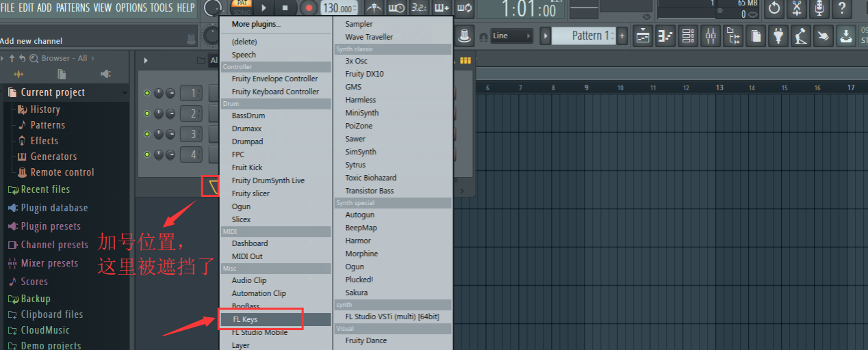Open the Line snap dropdown
868x350 pixels.
click(x=511, y=36)
